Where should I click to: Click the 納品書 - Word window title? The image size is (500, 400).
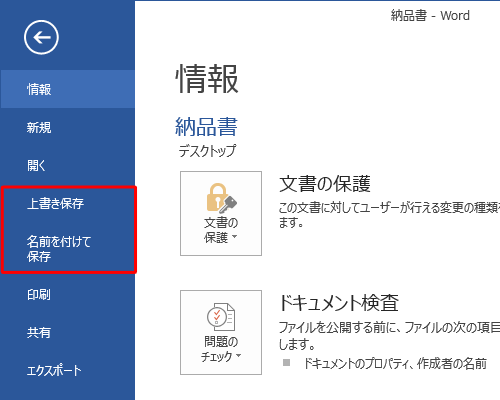point(430,15)
